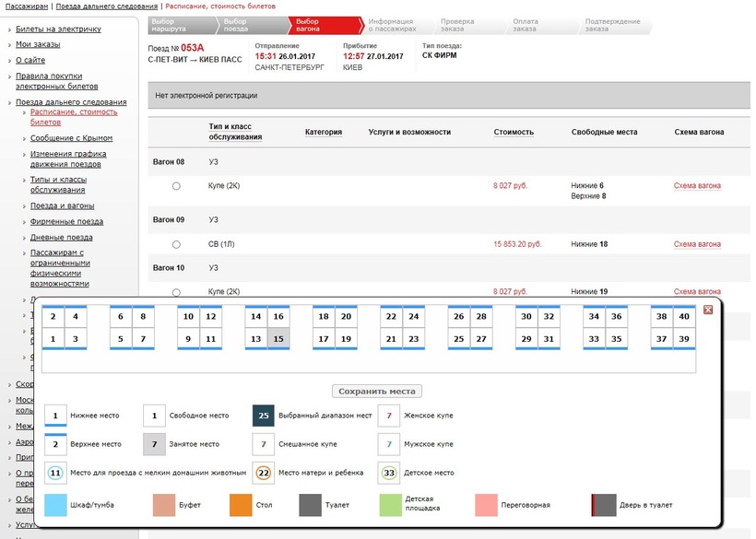Pick seat 34 in the wagon diagram
This screenshot has height=539, width=756.
pyautogui.click(x=594, y=316)
